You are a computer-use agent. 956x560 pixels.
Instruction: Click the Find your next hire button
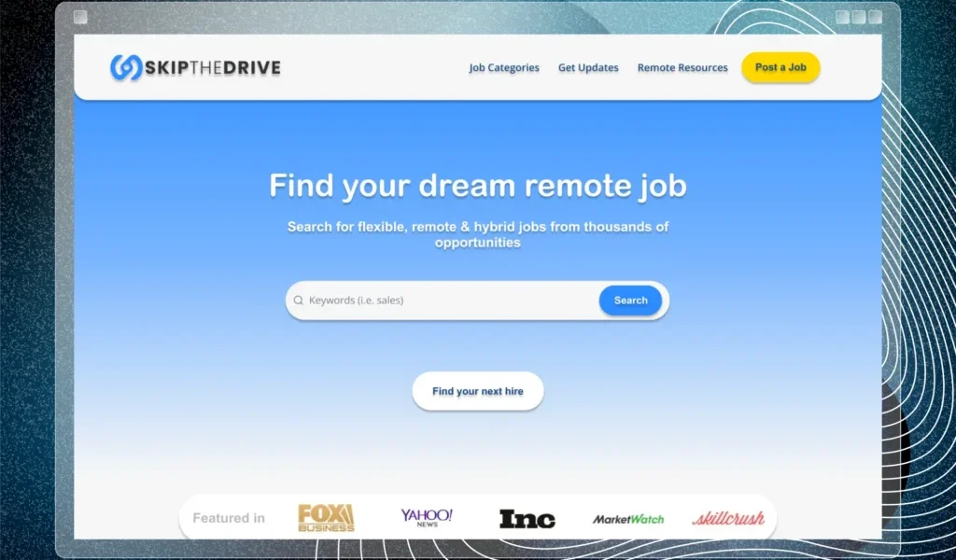477,390
